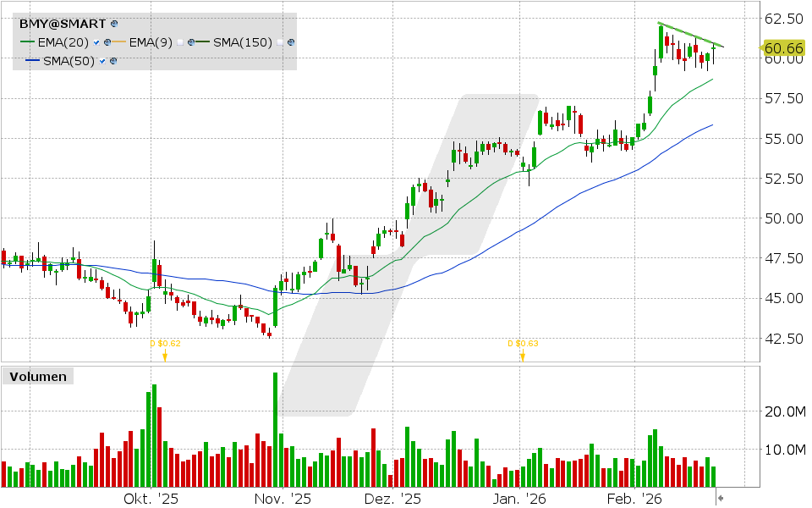Click the yellow D $0.63 dividend arrow
The width and height of the screenshot is (812, 508).
tap(523, 356)
